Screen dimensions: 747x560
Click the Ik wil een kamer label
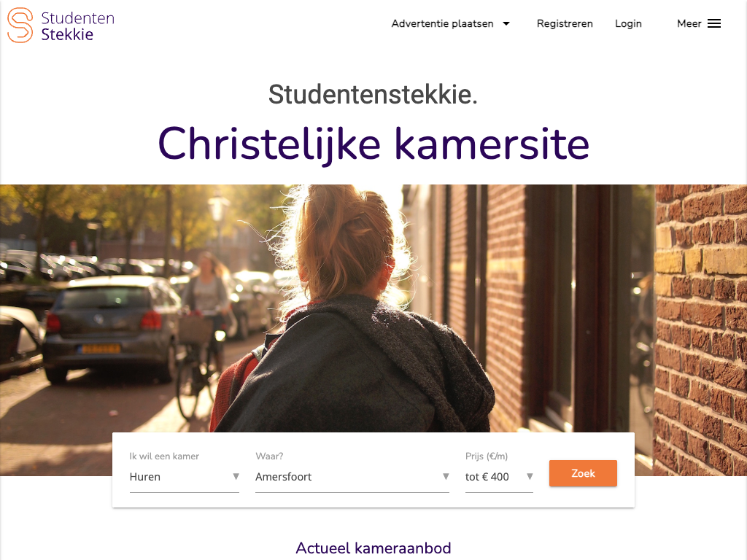164,456
